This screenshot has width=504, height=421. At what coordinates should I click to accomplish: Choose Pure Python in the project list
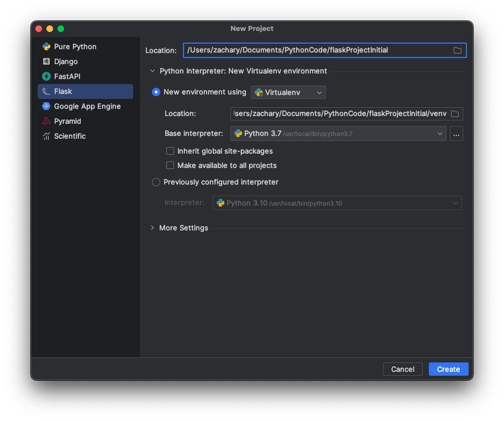tap(75, 47)
